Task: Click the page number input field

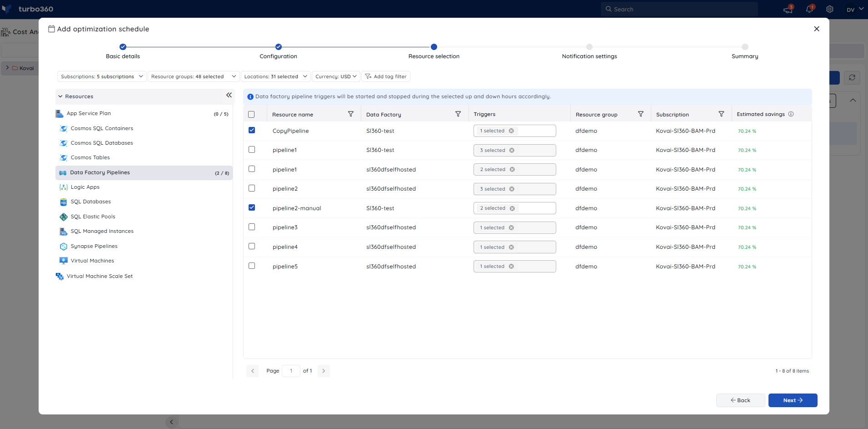Action: pos(291,371)
